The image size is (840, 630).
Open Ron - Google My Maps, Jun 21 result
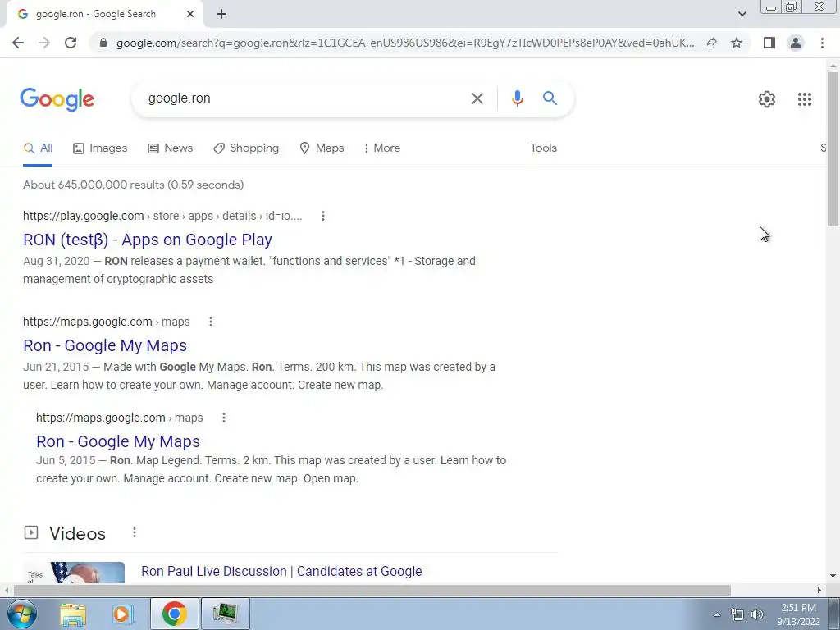click(x=105, y=346)
